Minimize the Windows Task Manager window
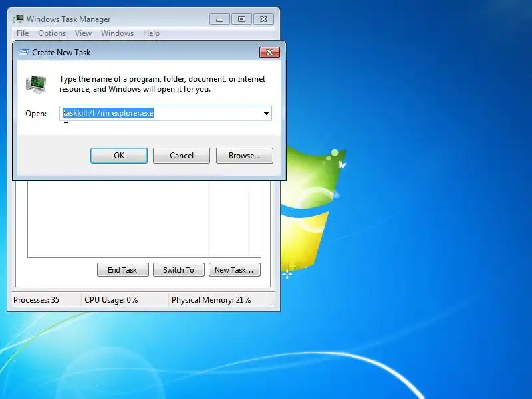Viewport: 532px width, 399px height. point(219,19)
